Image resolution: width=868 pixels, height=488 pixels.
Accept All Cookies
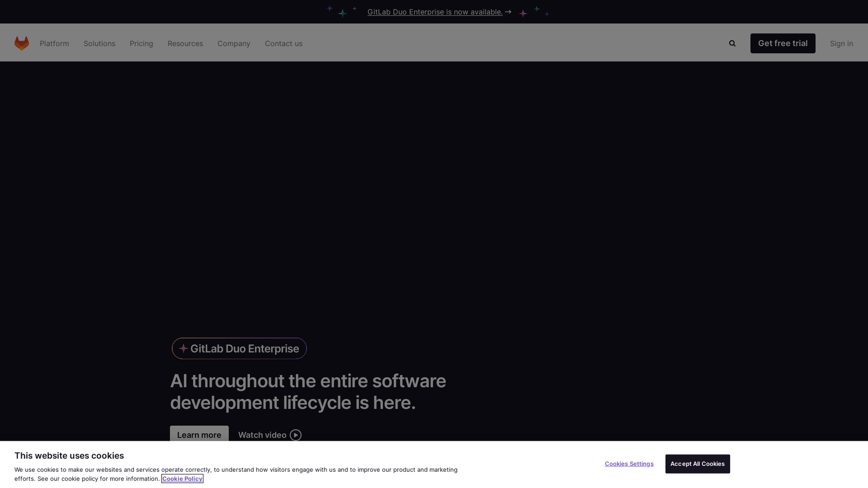click(x=698, y=464)
